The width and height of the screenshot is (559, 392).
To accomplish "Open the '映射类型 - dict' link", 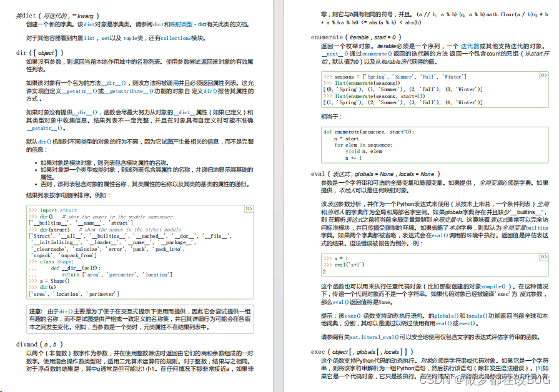I will click(188, 24).
